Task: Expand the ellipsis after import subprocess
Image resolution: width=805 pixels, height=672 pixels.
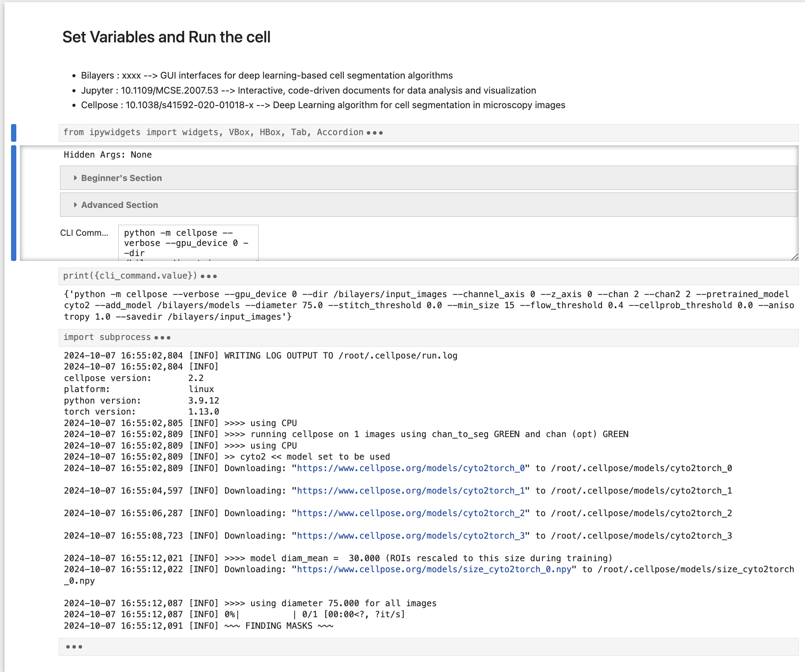Action: pos(162,338)
